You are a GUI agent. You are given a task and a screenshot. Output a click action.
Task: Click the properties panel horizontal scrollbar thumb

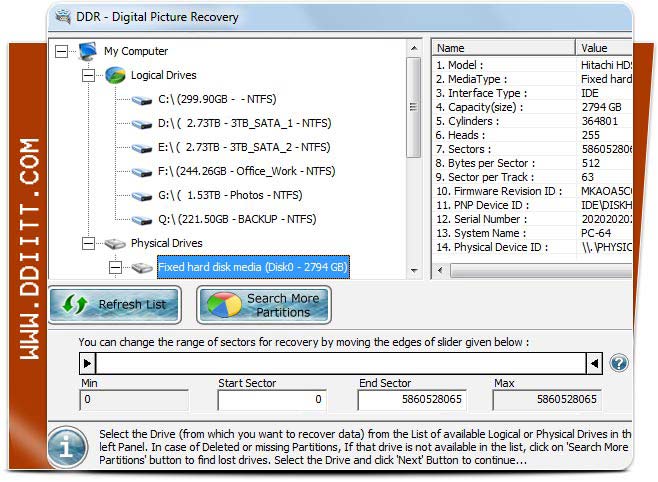pyautogui.click(x=541, y=271)
